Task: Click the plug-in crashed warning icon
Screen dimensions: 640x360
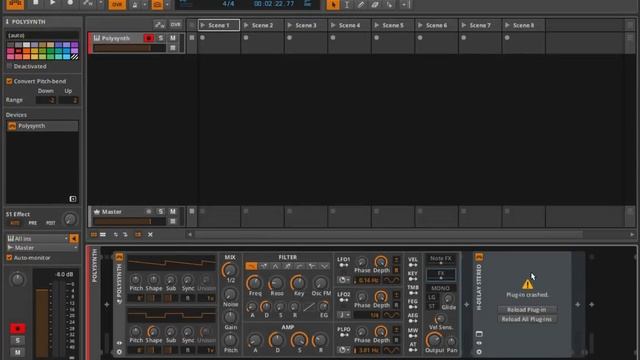Action: tap(527, 284)
